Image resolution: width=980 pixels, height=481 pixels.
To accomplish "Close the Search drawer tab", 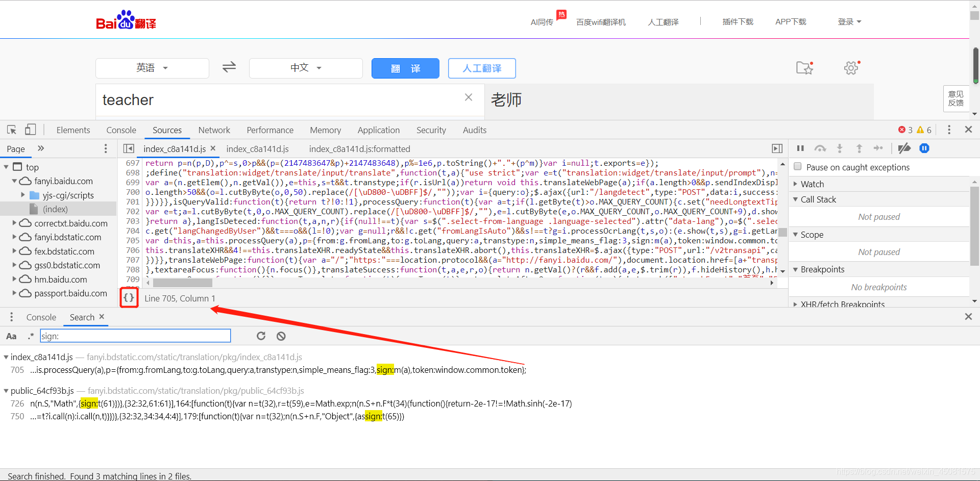I will [102, 317].
